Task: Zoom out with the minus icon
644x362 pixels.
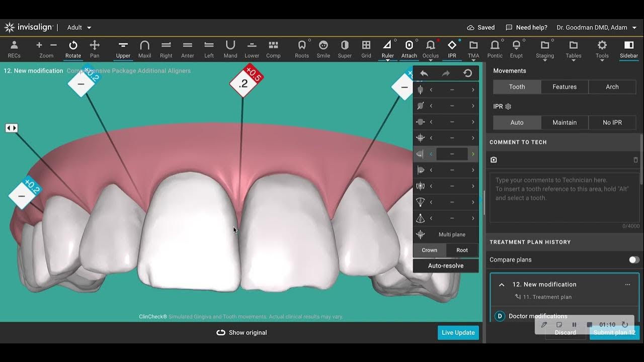Action: (x=53, y=45)
